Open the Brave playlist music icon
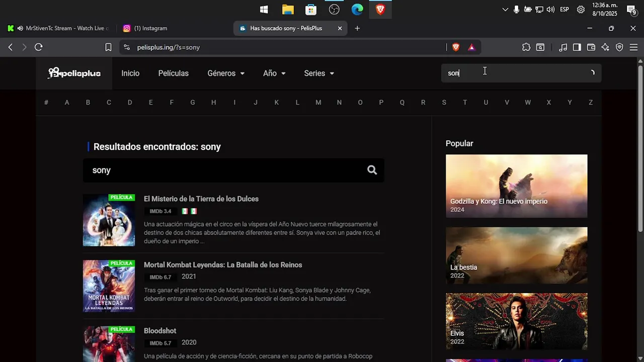 563,47
